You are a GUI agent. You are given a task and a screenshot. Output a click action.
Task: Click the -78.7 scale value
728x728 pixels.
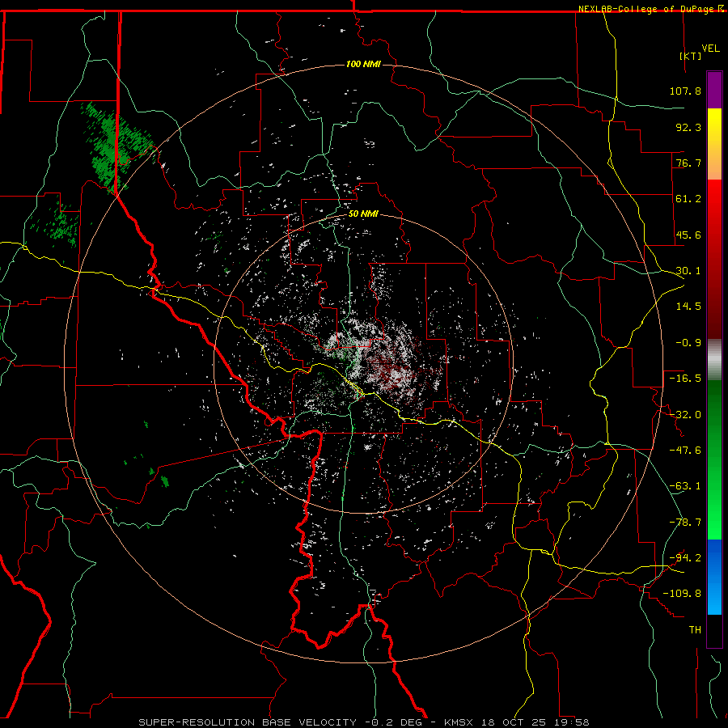pos(685,523)
